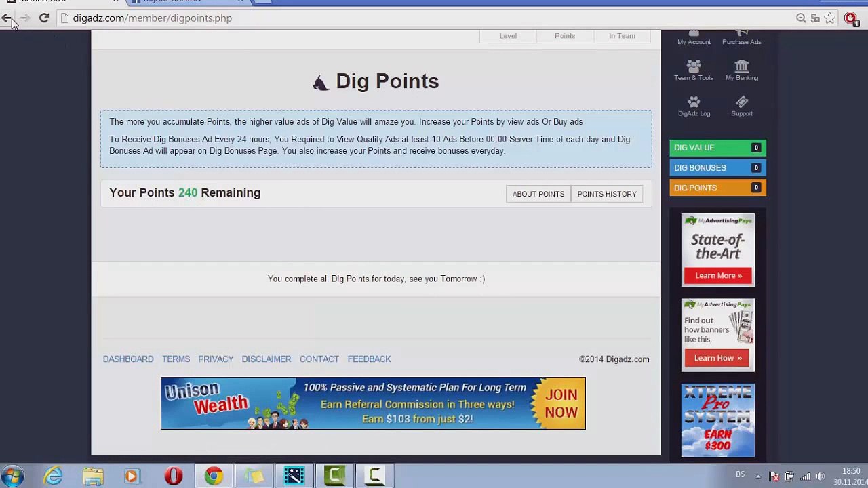Open Windows Explorer from the taskbar

click(x=93, y=476)
